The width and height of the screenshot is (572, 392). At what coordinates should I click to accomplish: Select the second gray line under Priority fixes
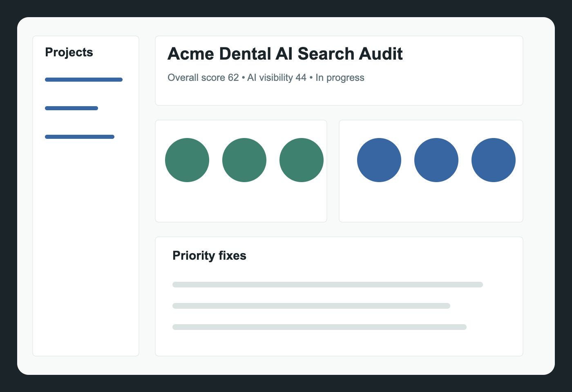(x=311, y=306)
